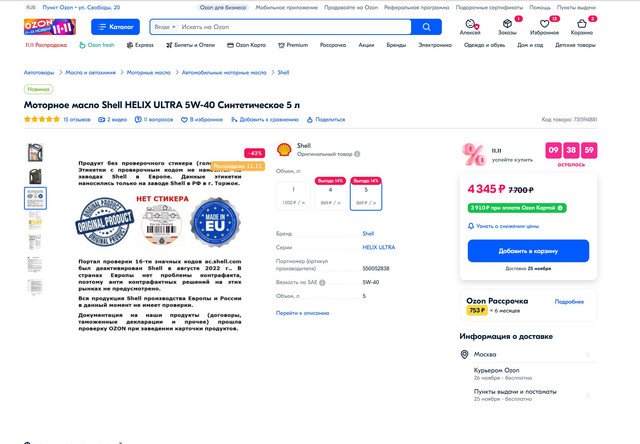Select seventh thumbnail document page

[36, 287]
